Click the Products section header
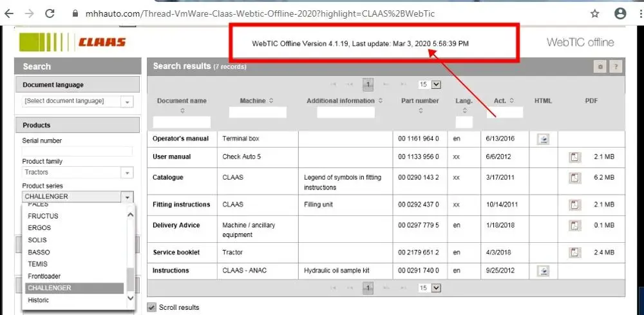644x315 pixels. 78,125
